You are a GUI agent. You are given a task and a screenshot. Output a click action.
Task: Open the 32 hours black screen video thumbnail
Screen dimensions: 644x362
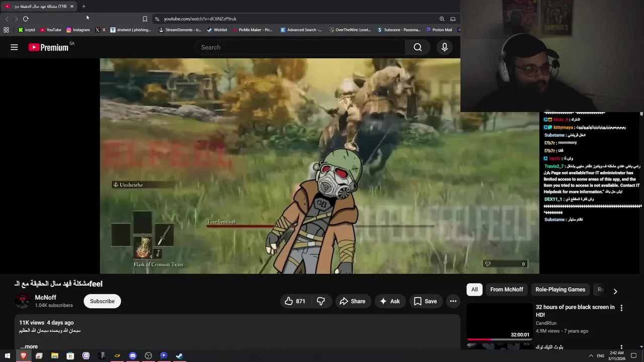tap(499, 322)
